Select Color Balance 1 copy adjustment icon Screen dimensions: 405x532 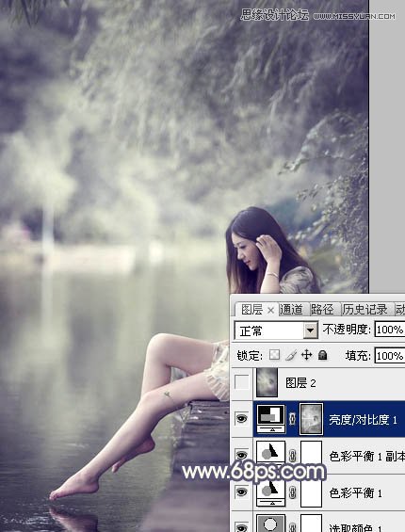pyautogui.click(x=271, y=454)
